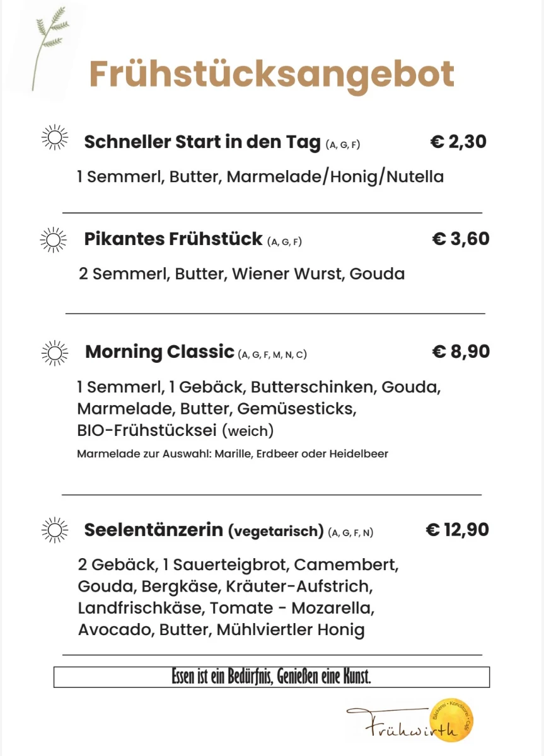
Task: Click the € 12,90 price
Action: 458,530
